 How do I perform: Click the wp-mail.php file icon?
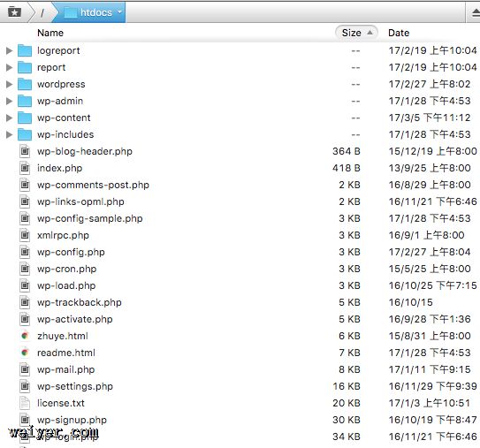click(x=25, y=369)
